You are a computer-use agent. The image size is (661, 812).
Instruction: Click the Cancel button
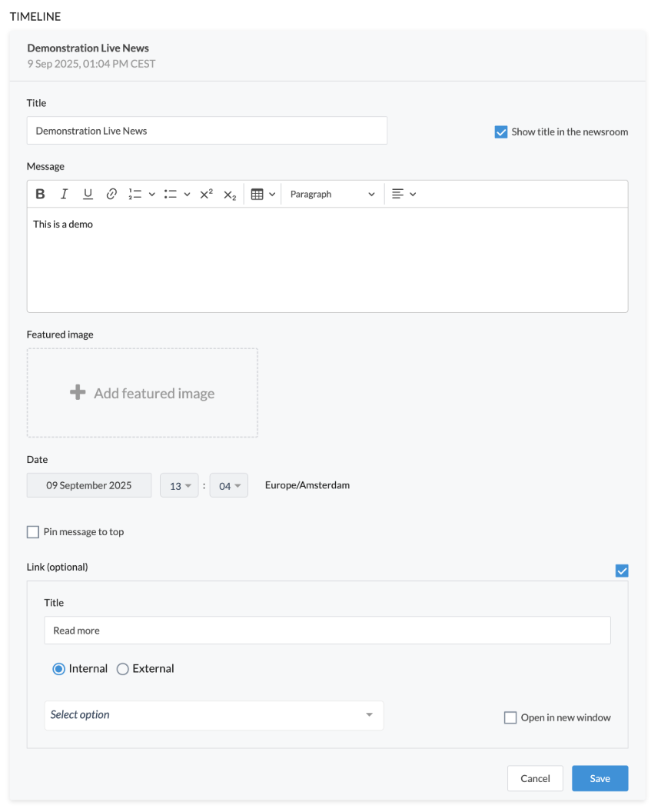(535, 778)
